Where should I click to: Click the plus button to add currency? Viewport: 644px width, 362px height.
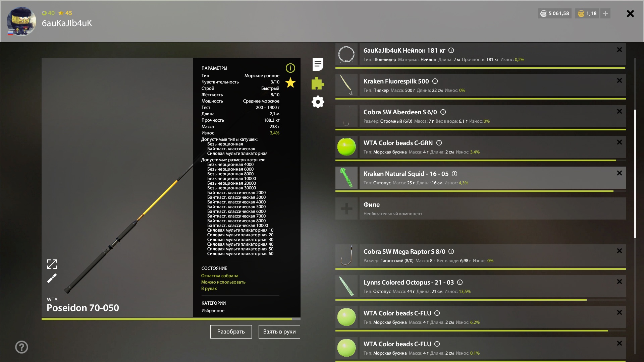tap(605, 13)
